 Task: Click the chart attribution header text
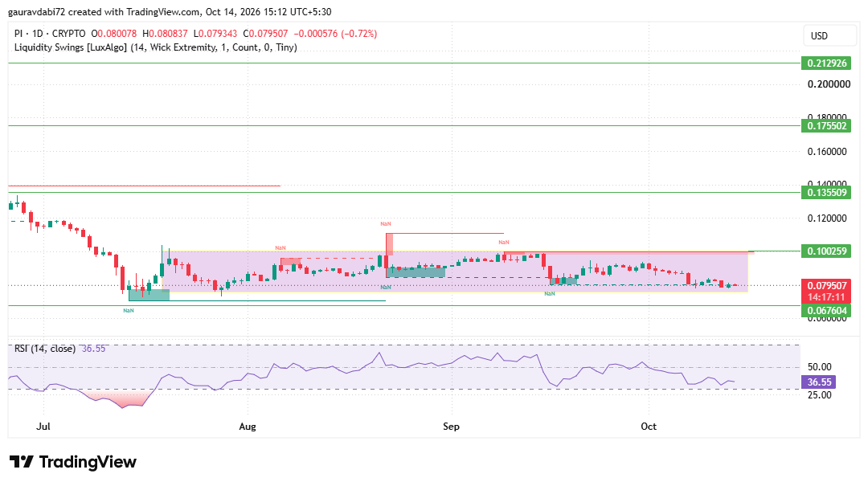[170, 11]
